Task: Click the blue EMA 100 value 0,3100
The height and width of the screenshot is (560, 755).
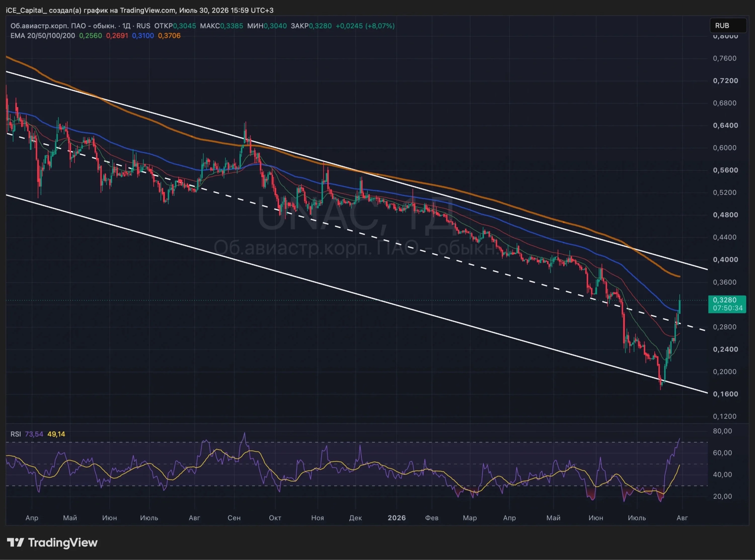Action: pyautogui.click(x=143, y=36)
